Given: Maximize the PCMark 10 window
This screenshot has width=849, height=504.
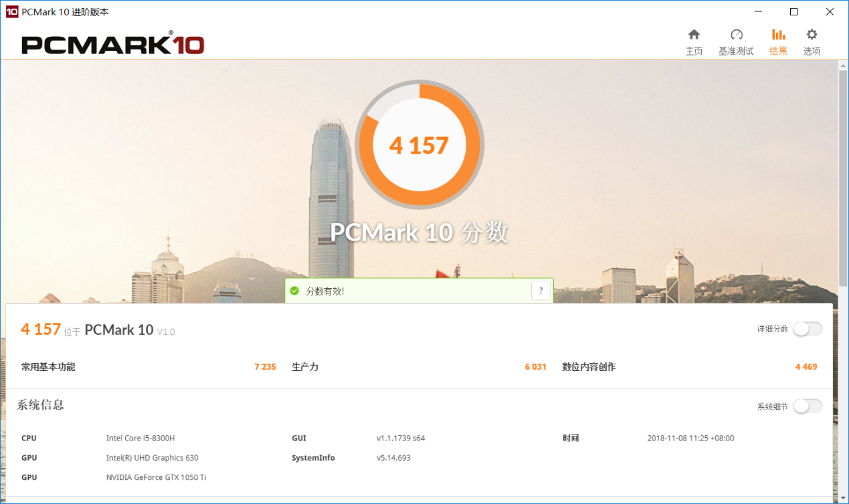Looking at the screenshot, I should (x=793, y=12).
